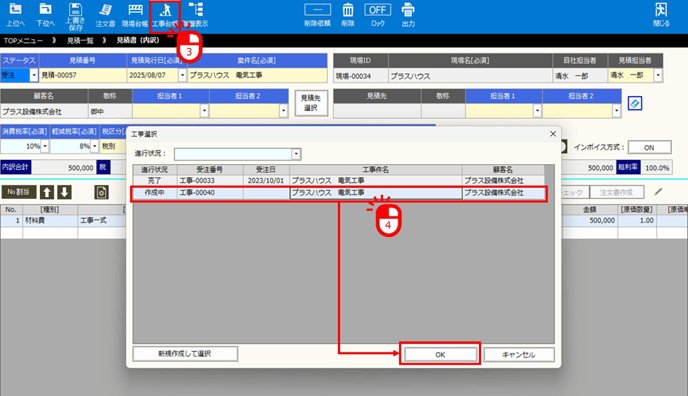Click the 上書き保存 floppy disk icon
Viewport: 688px width, 396px height.
(75, 9)
